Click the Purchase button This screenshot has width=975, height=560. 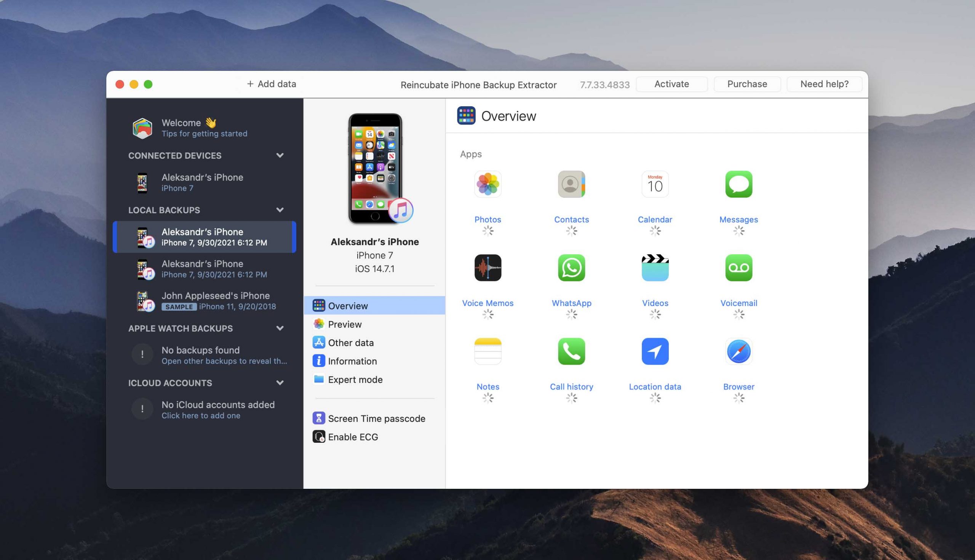point(747,84)
